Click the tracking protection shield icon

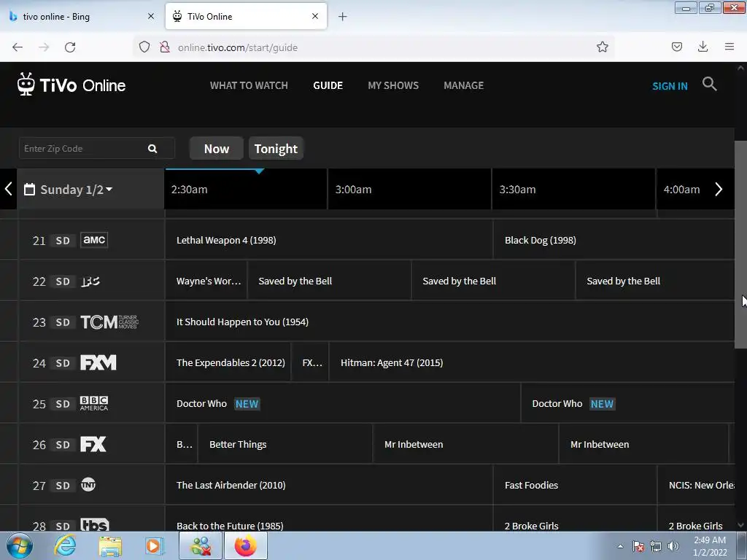pyautogui.click(x=144, y=47)
